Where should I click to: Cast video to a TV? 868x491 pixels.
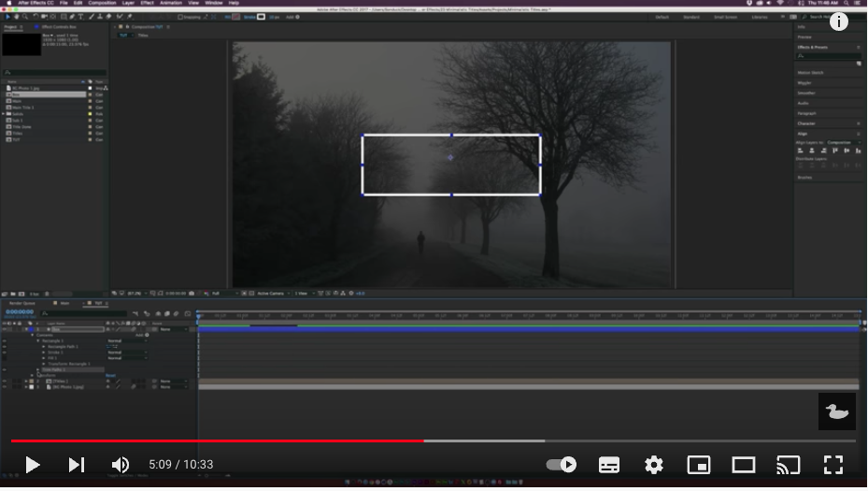coord(789,465)
